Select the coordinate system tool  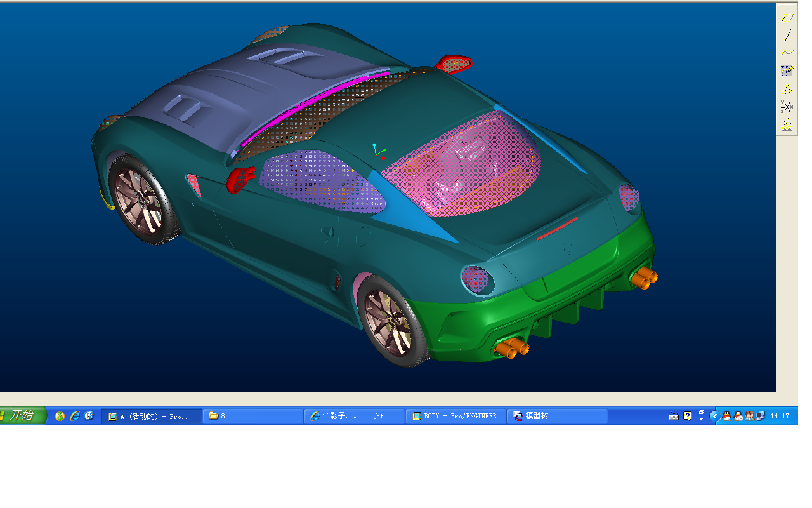[787, 107]
